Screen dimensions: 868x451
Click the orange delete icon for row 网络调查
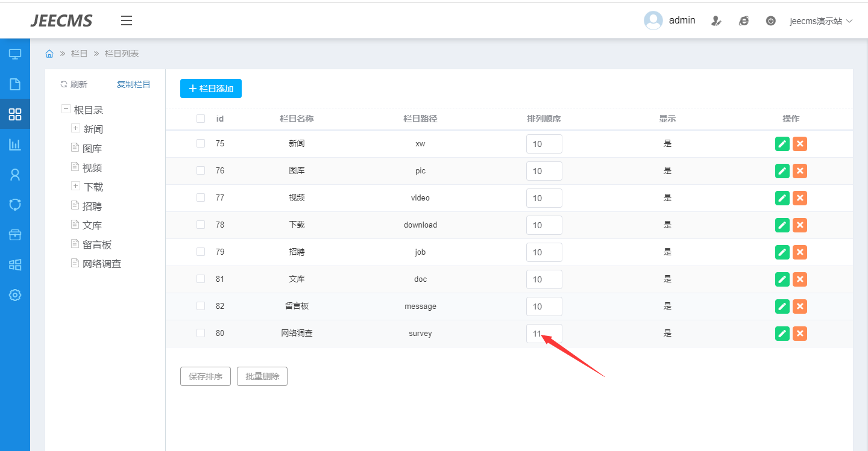[800, 334]
